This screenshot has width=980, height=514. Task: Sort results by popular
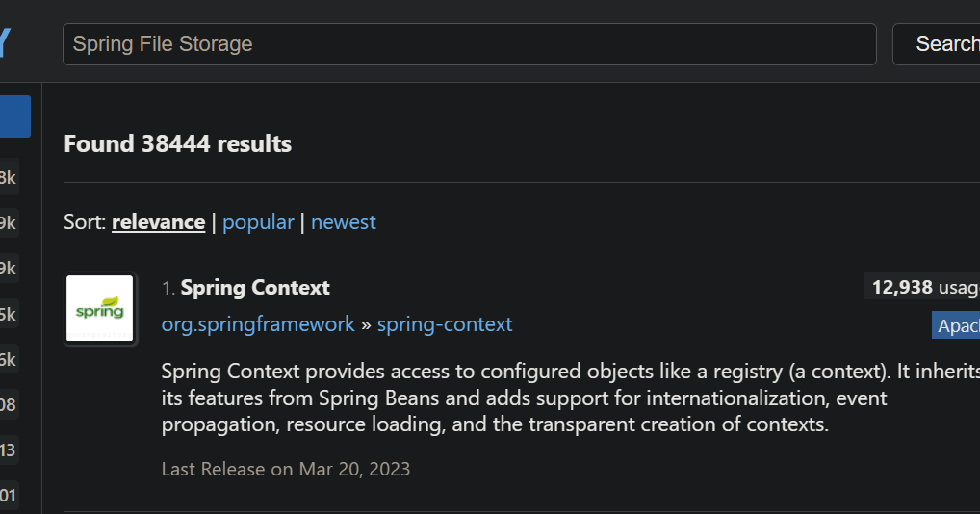258,222
